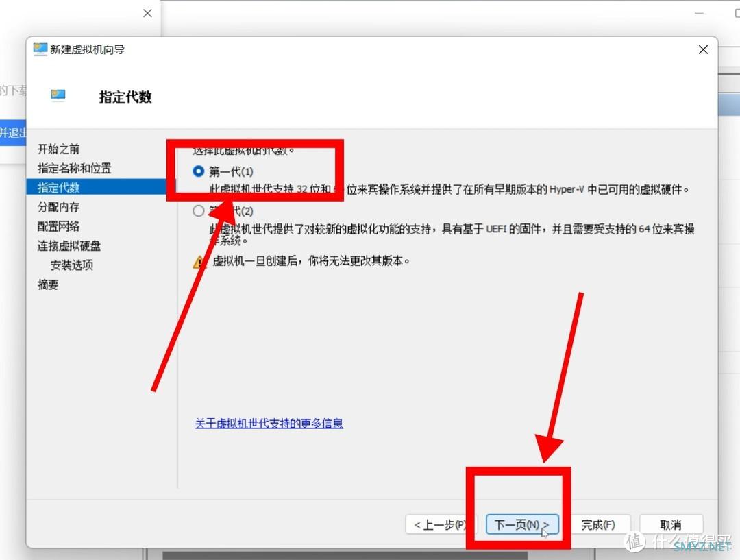Click the 完成(F) button

[598, 524]
